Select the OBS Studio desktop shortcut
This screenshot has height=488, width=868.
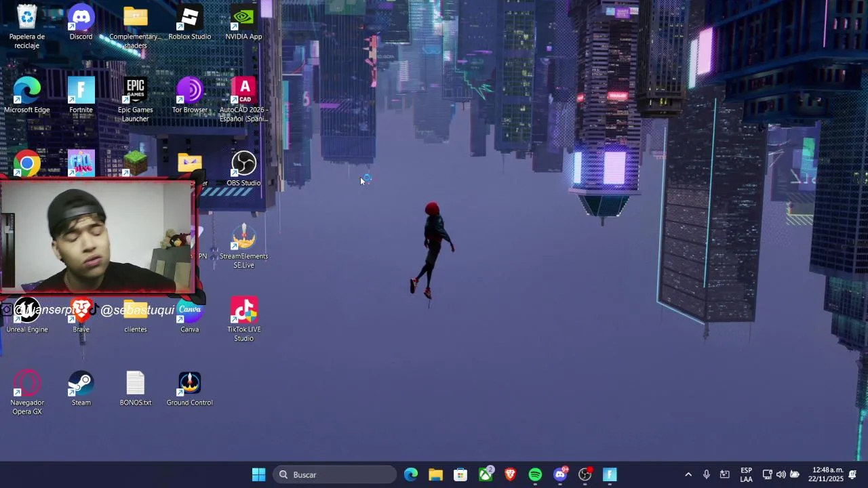(x=244, y=168)
